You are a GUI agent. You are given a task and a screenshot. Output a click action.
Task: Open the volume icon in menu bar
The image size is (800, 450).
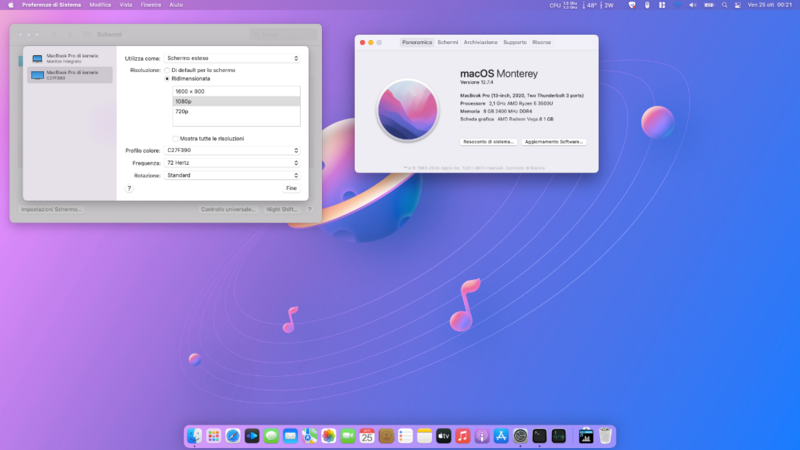pyautogui.click(x=691, y=5)
